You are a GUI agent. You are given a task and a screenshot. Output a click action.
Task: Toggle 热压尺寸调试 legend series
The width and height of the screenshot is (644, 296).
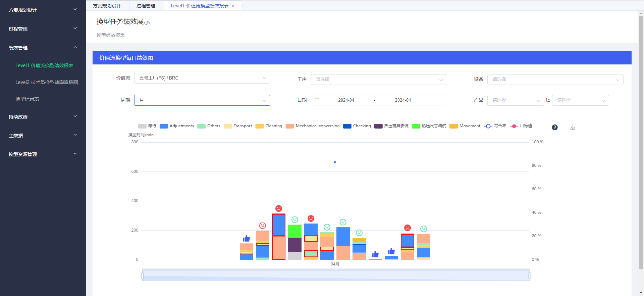tap(429, 126)
